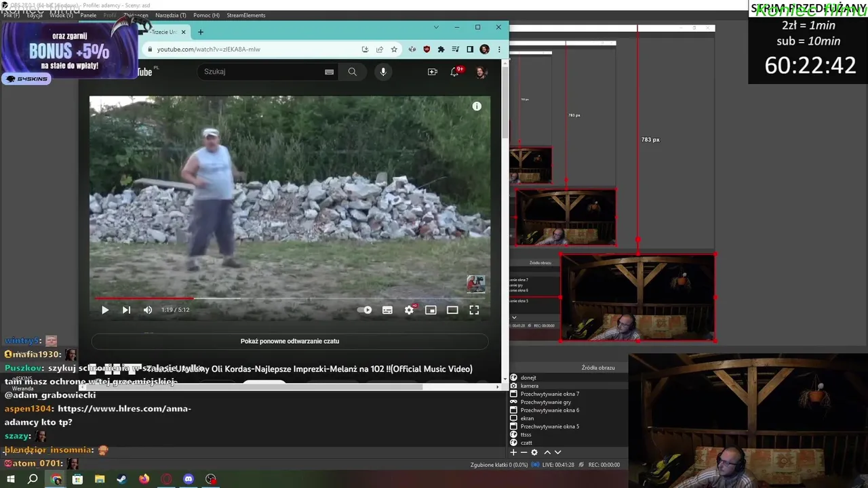This screenshot has height=488, width=868.
Task: Open video info card icon
Action: (x=477, y=106)
